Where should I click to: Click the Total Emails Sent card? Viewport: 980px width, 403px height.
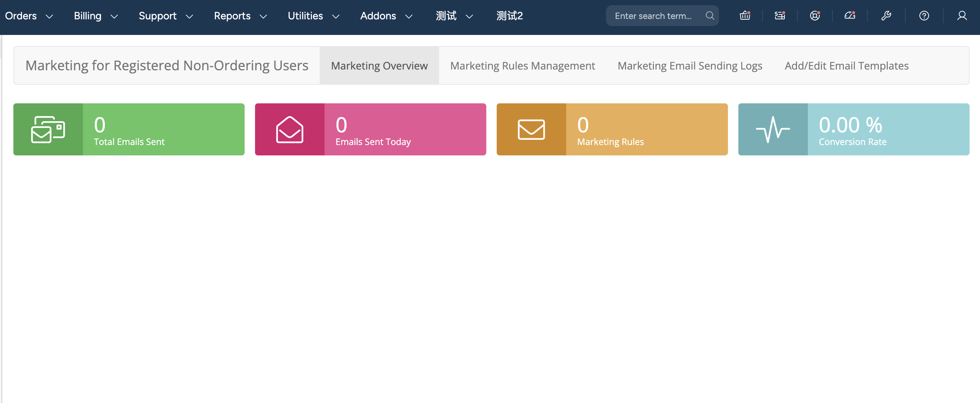(129, 129)
